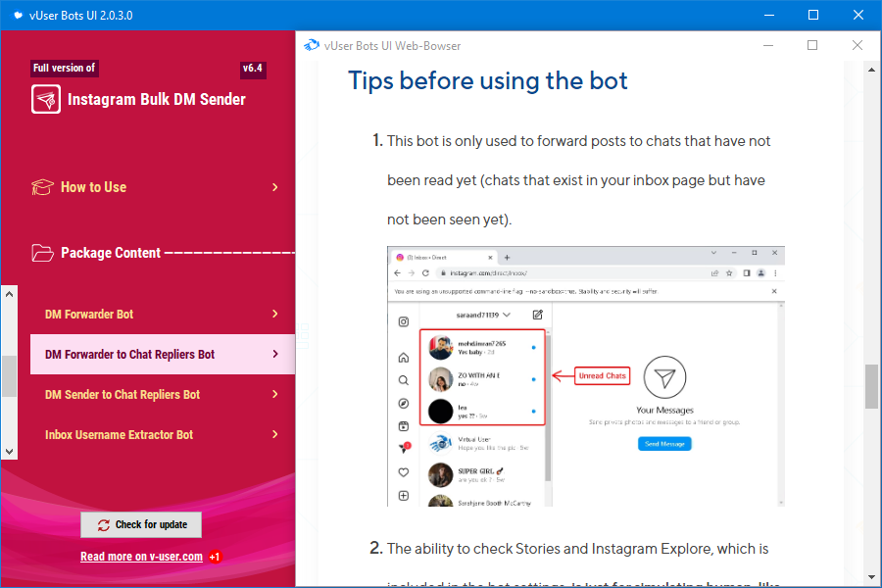Select DM Sender to Chat Repliers Bot
This screenshot has width=882, height=588.
(x=163, y=394)
